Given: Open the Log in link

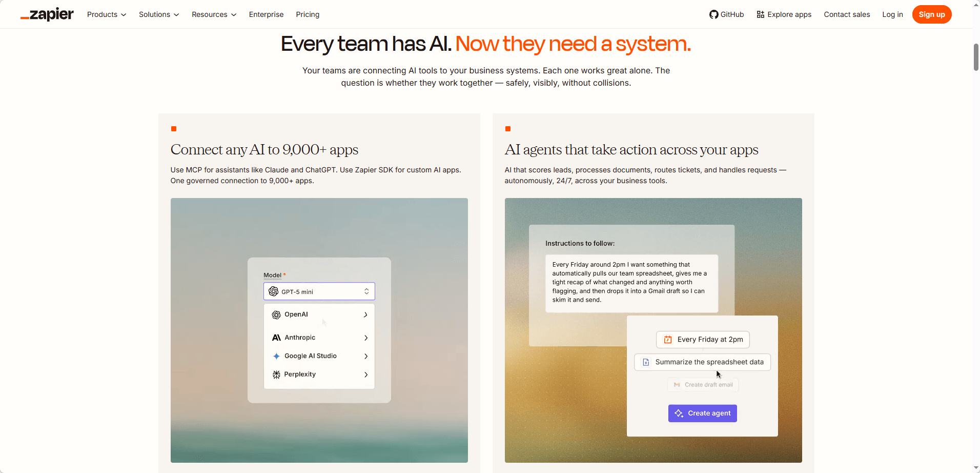Looking at the screenshot, I should click(892, 14).
